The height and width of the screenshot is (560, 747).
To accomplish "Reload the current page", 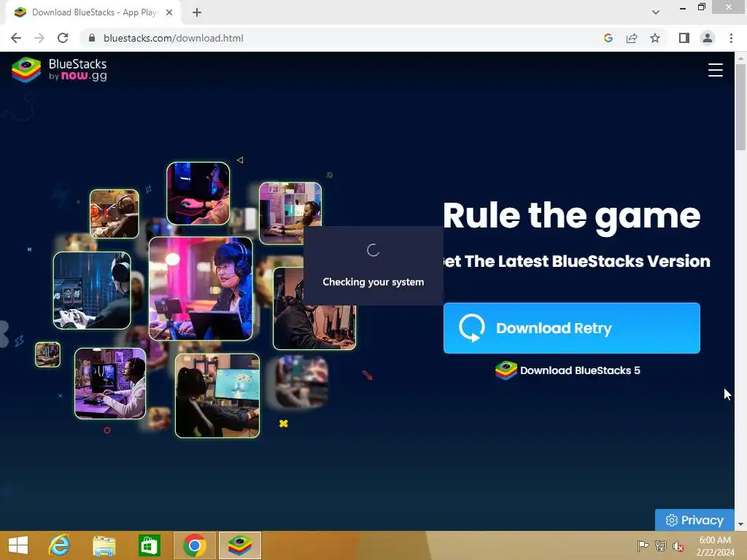I will (63, 38).
